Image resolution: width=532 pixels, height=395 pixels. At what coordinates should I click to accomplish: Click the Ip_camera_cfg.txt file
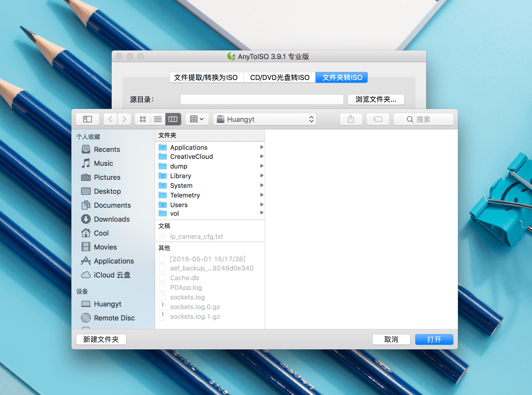click(210, 236)
